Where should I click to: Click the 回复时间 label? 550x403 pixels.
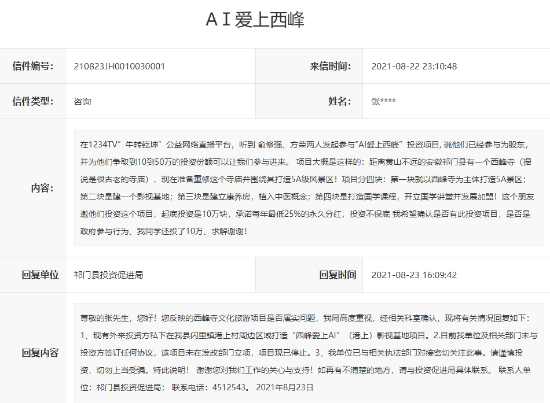coord(337,275)
